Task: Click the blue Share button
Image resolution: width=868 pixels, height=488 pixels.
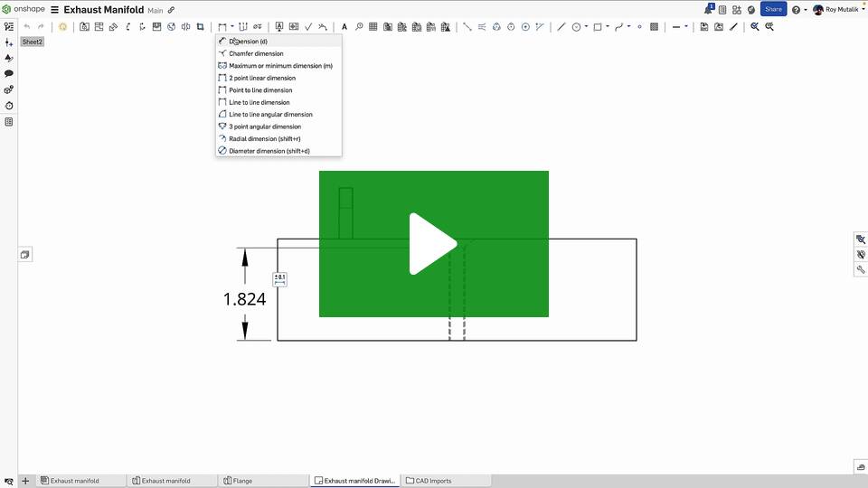Action: coord(773,9)
